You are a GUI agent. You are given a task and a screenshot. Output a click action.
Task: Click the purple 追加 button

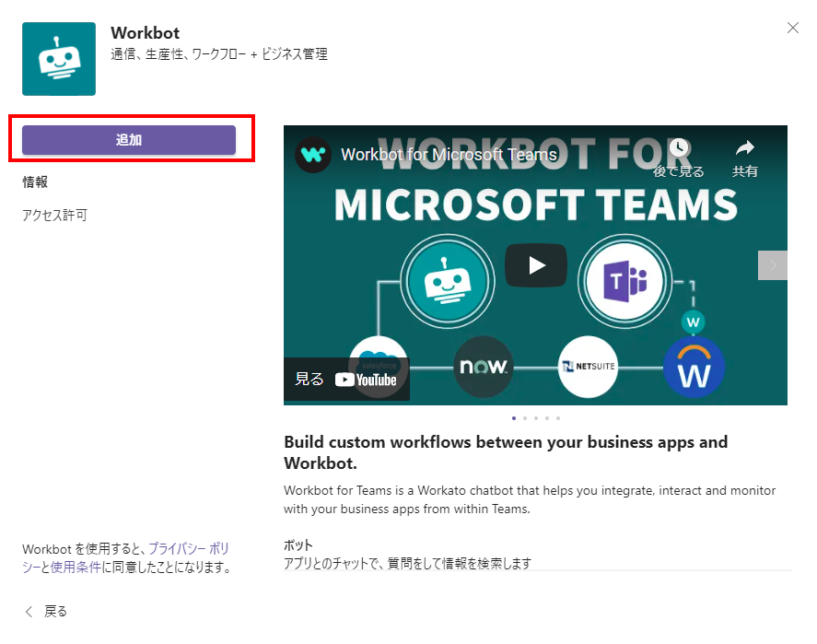click(129, 140)
